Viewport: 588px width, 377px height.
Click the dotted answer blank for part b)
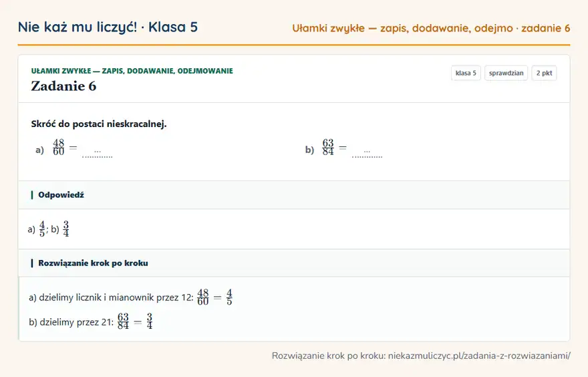tap(367, 154)
